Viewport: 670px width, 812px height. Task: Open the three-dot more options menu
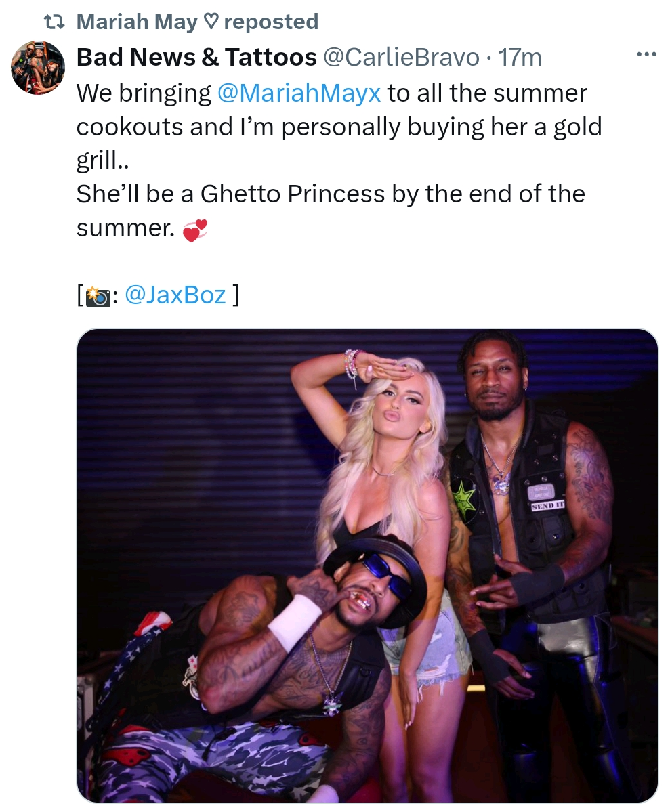point(646,54)
